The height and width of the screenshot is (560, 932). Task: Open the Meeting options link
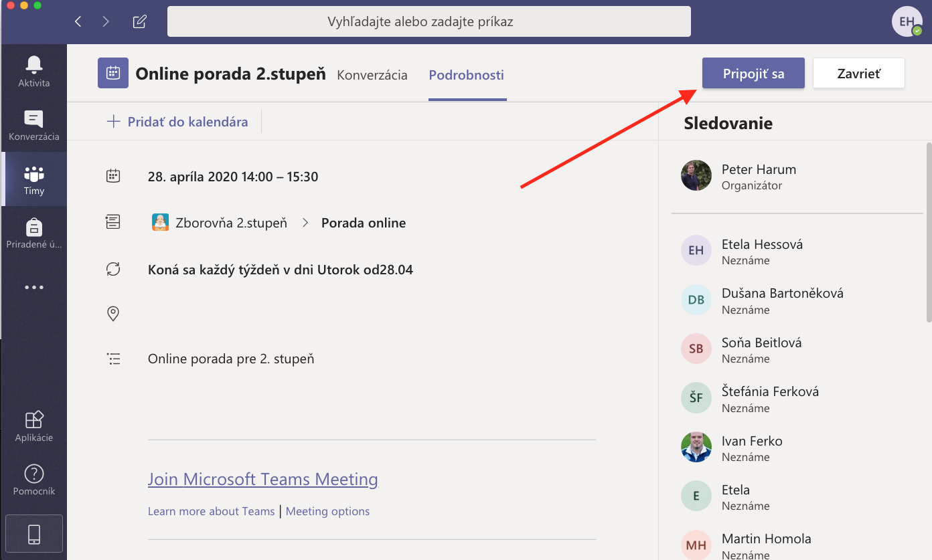[x=327, y=511]
